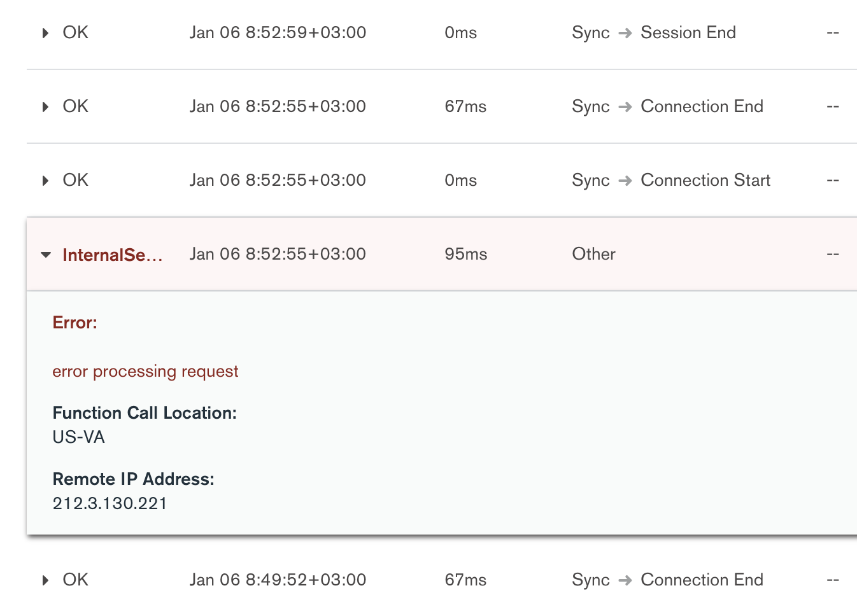Click the 'Other' type in the error row
857x616 pixels.
(593, 254)
